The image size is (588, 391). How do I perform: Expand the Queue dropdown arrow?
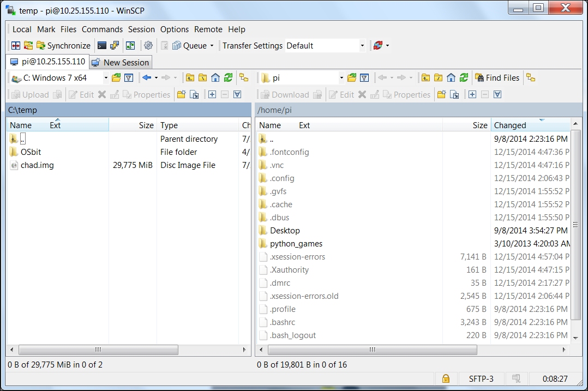212,46
